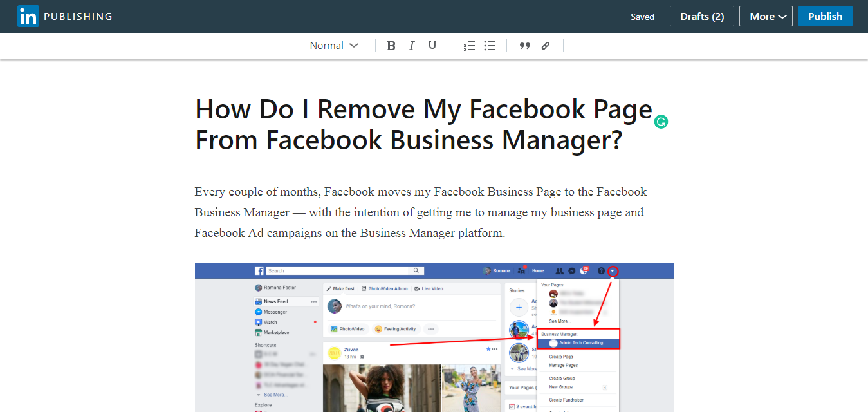Select the embedded Facebook screenshot image

pos(434,337)
